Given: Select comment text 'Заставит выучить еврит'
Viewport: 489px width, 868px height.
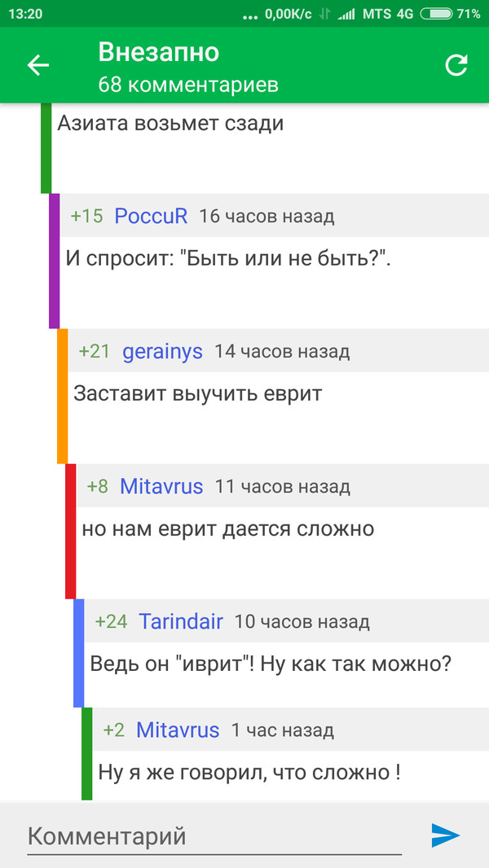Looking at the screenshot, I should 198,393.
